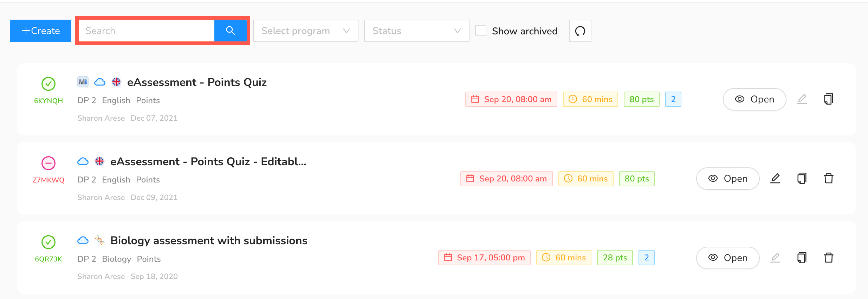Delete the Biology assessment with submissions
The image size is (868, 299).
click(x=828, y=258)
